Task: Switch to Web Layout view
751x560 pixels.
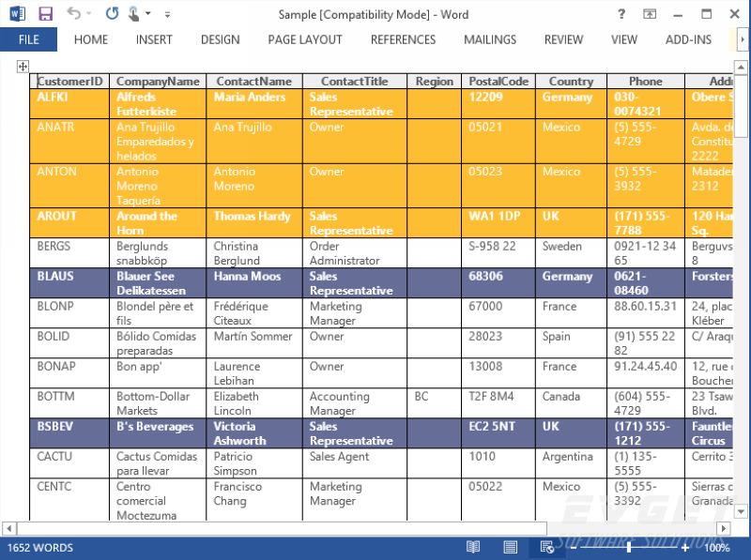Action: [547, 547]
